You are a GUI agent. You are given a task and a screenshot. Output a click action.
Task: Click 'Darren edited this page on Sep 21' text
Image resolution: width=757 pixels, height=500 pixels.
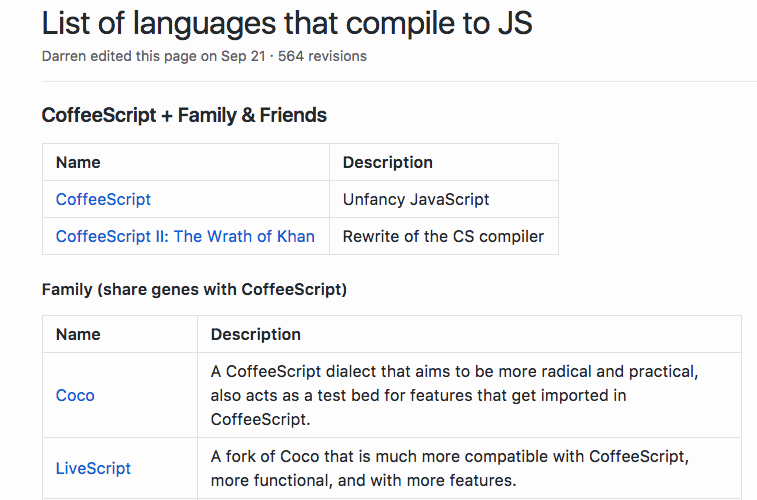pyautogui.click(x=154, y=56)
